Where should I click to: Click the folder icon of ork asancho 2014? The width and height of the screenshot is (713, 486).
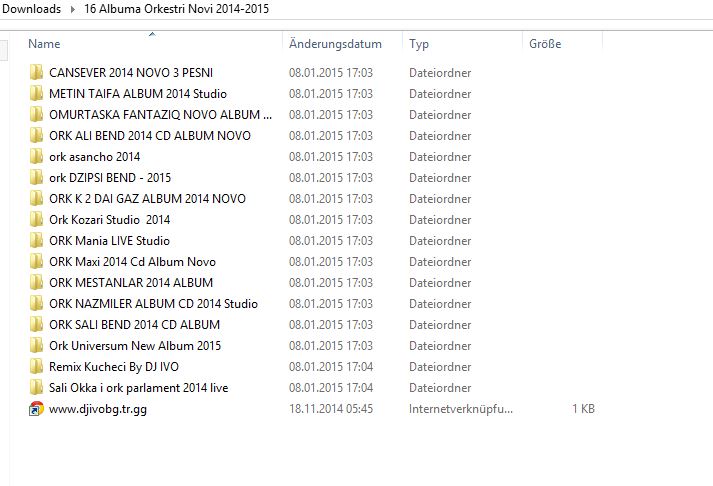[x=36, y=156]
